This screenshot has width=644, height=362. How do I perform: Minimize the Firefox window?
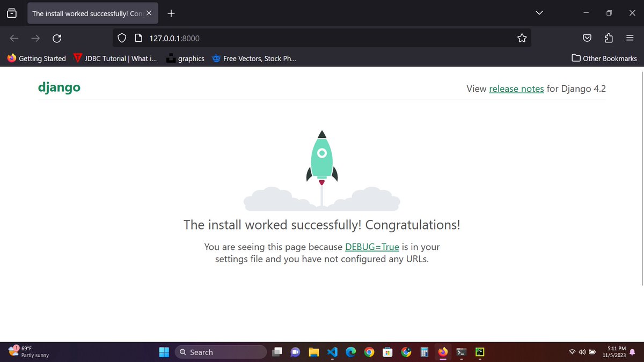pyautogui.click(x=586, y=13)
